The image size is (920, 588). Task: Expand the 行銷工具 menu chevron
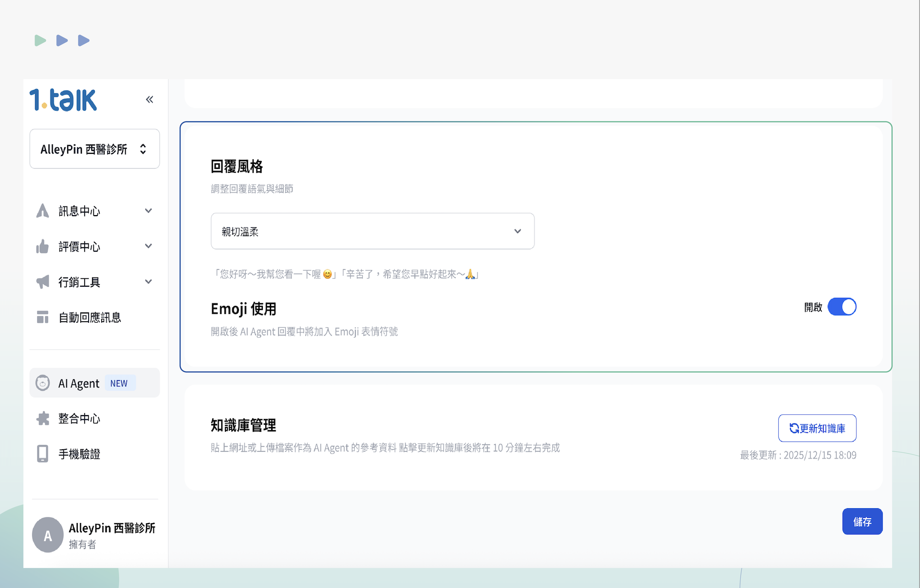click(x=148, y=282)
